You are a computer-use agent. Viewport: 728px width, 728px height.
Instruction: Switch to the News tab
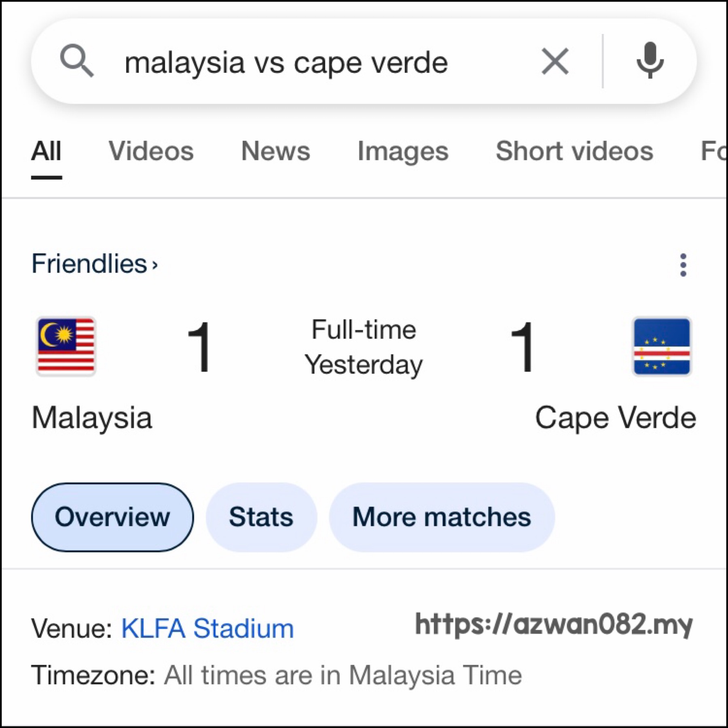[275, 151]
